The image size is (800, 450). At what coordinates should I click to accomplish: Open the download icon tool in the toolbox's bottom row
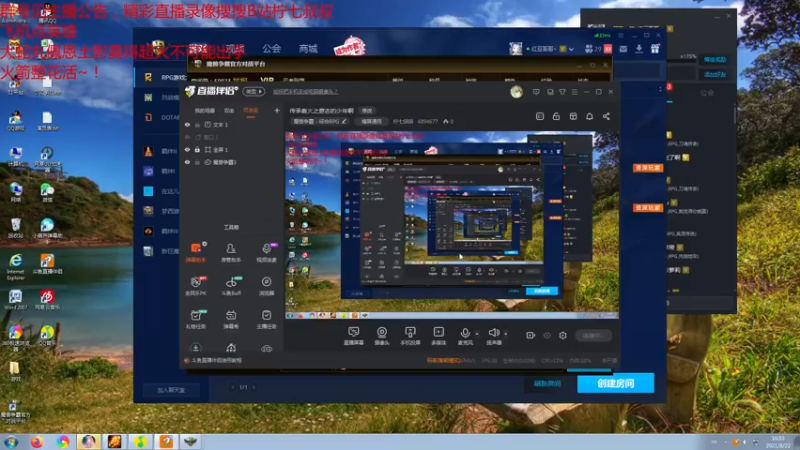click(195, 348)
